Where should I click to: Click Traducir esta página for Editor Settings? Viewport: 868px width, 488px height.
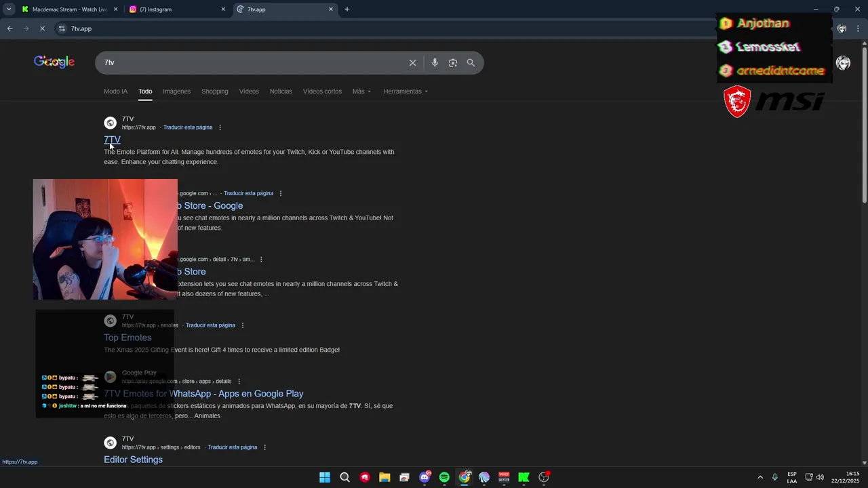(x=233, y=447)
